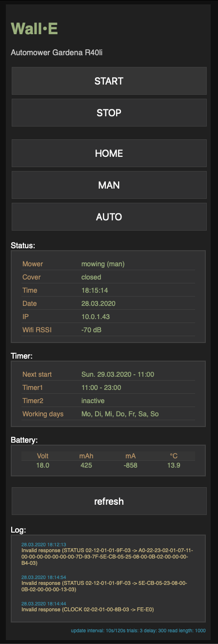Activate AUTO mode button
This screenshot has width=218, height=644.
pos(109,217)
